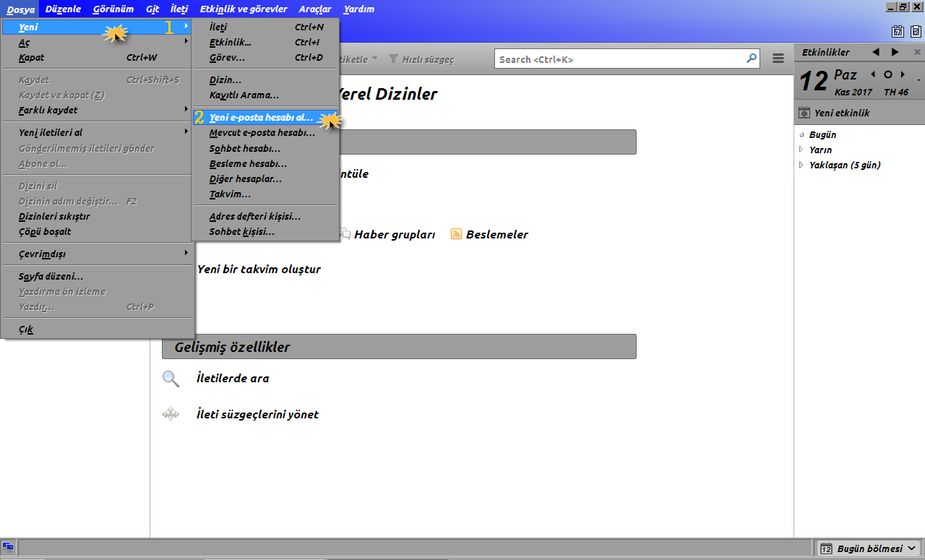The image size is (925, 560).
Task: Select Sohbet hesabı from submenu
Action: (x=265, y=148)
